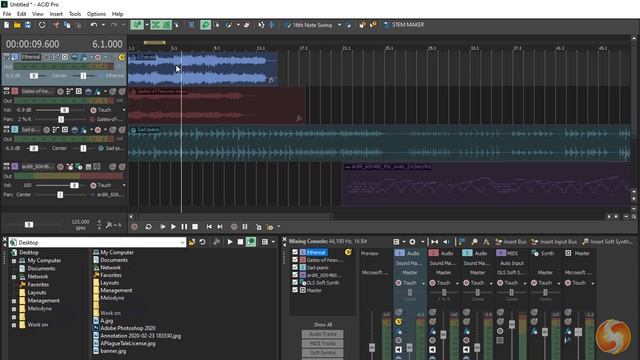Click the MIDI Tracks filter button
The image size is (640, 360).
pyautogui.click(x=322, y=343)
